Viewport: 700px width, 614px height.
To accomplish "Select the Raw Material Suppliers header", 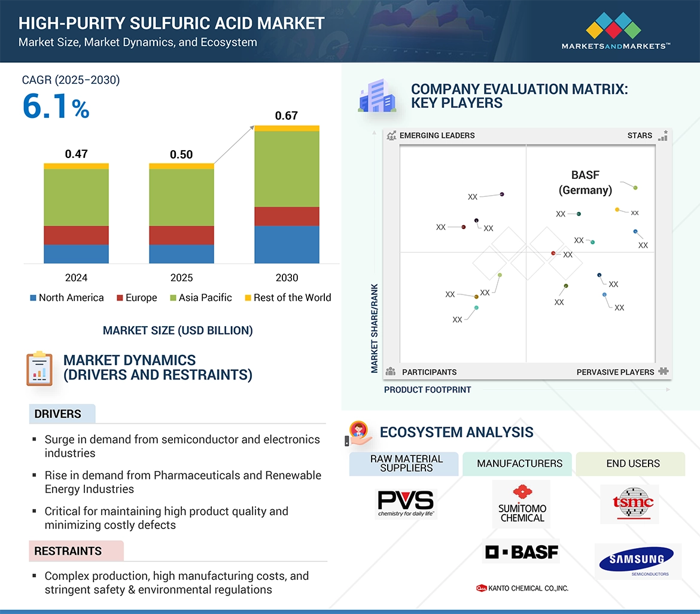I will click(x=406, y=463).
